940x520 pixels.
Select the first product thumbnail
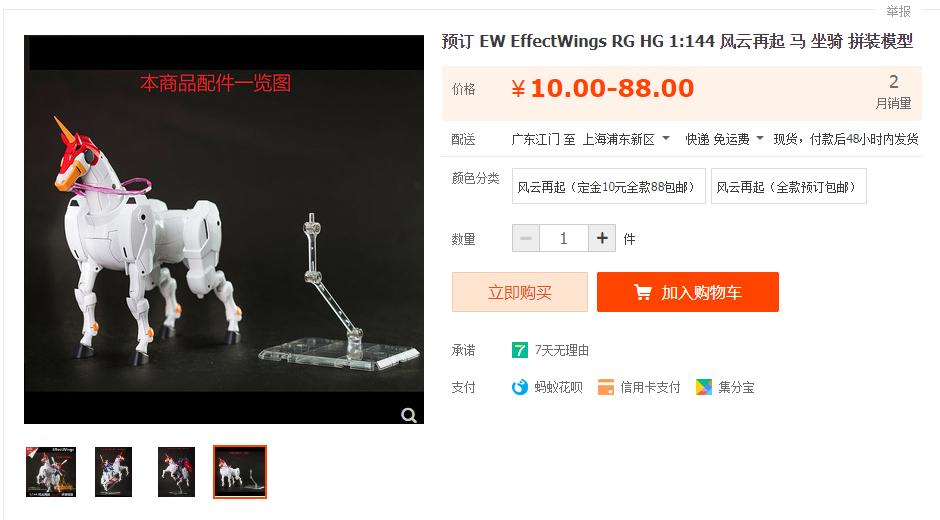click(x=51, y=472)
